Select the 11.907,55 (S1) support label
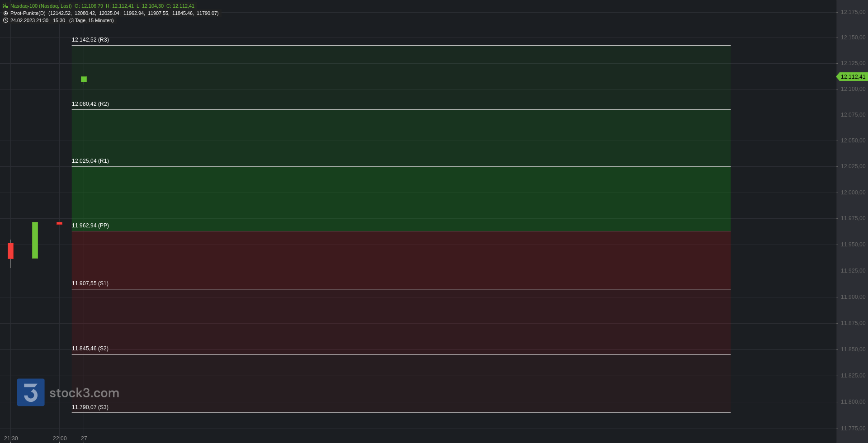The height and width of the screenshot is (443, 868). coord(90,283)
